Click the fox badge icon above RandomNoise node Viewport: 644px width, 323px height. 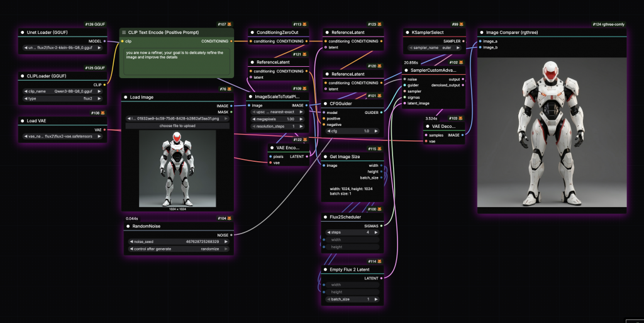click(x=231, y=218)
